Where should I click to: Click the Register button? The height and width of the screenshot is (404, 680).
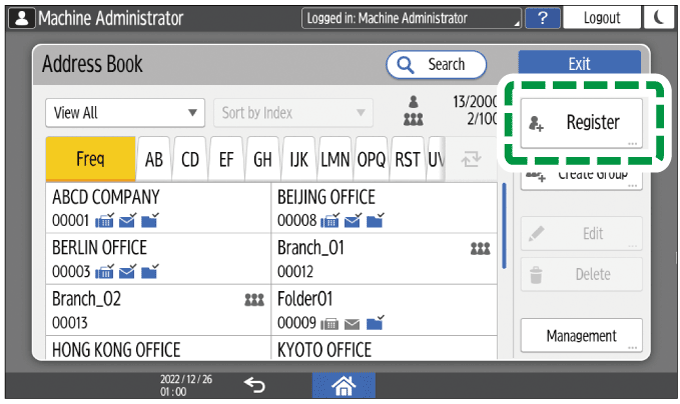(581, 123)
